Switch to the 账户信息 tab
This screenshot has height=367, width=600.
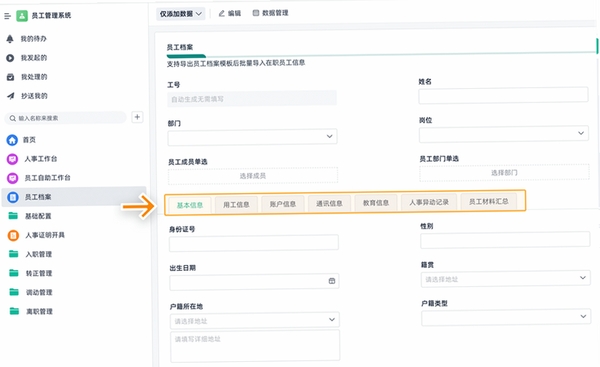pos(283,204)
